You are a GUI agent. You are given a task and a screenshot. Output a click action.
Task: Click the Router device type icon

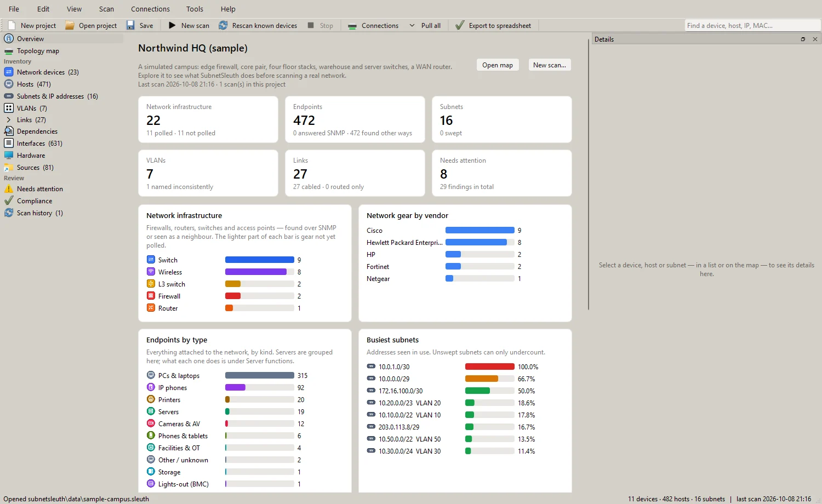pyautogui.click(x=151, y=308)
